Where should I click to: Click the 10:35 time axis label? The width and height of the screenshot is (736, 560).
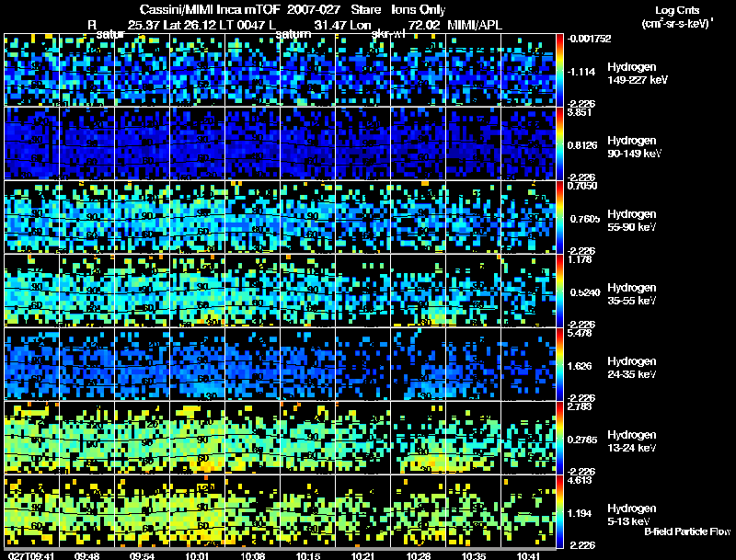click(474, 556)
